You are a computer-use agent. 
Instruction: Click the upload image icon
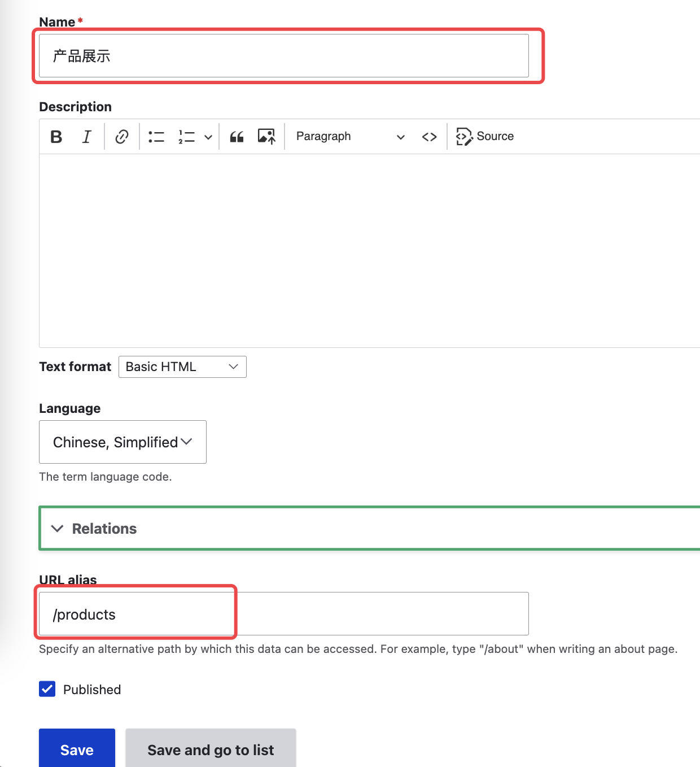[x=266, y=137]
